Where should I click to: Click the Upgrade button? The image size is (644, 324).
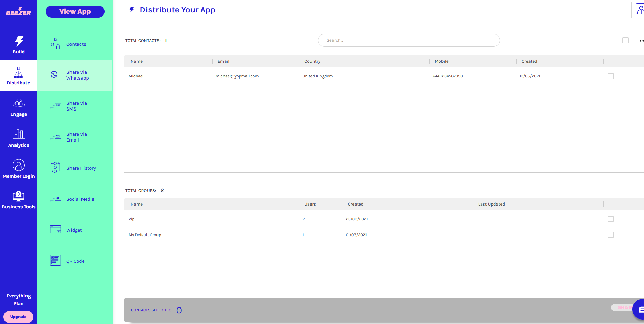[19, 317]
